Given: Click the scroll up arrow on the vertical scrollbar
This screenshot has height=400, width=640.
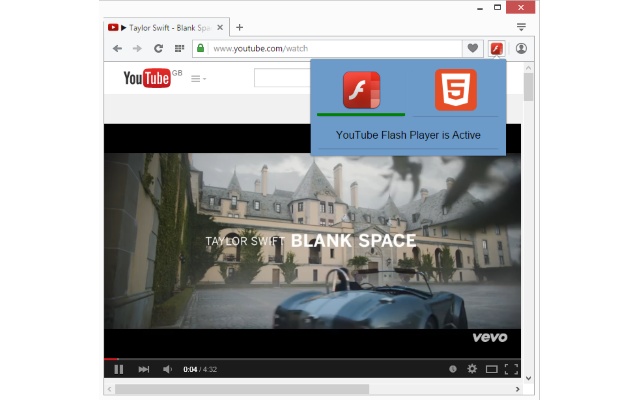Looking at the screenshot, I should click(x=529, y=68).
